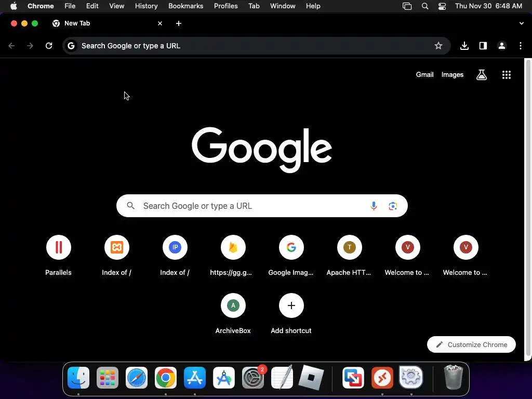Open the ArchiveBox shortcut
The height and width of the screenshot is (399, 532).
point(233,313)
